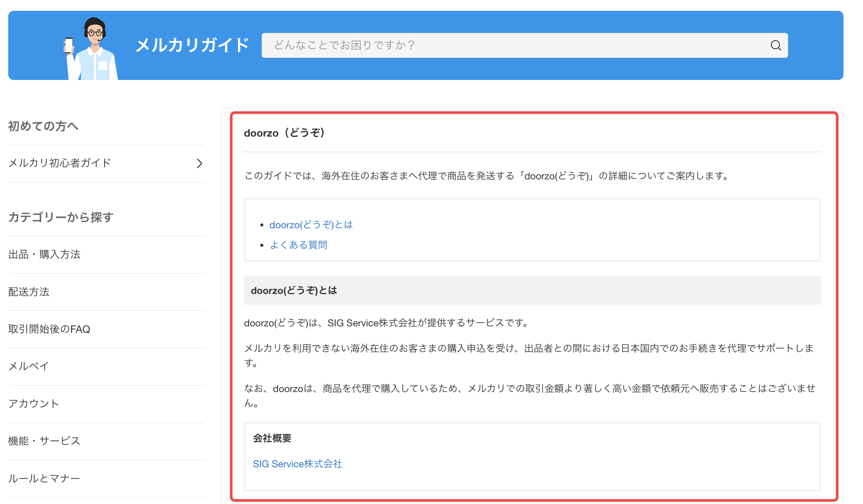Focus the どんなことでお困りですか search field
The height and width of the screenshot is (504, 863).
(x=524, y=45)
